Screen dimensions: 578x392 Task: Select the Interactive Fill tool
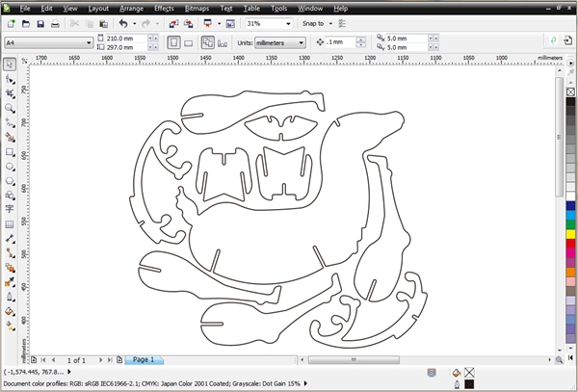[x=10, y=326]
